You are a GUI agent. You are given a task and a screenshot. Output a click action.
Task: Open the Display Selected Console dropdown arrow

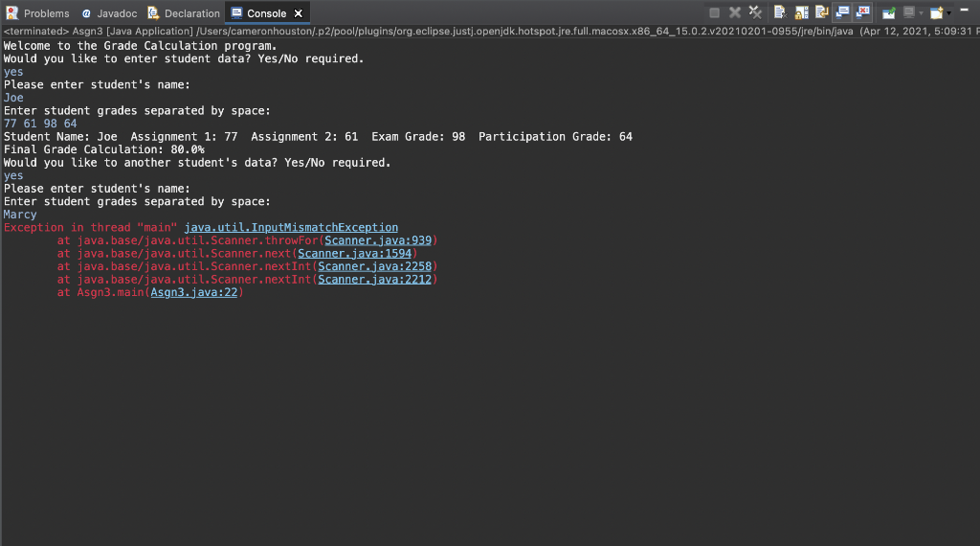coord(922,13)
